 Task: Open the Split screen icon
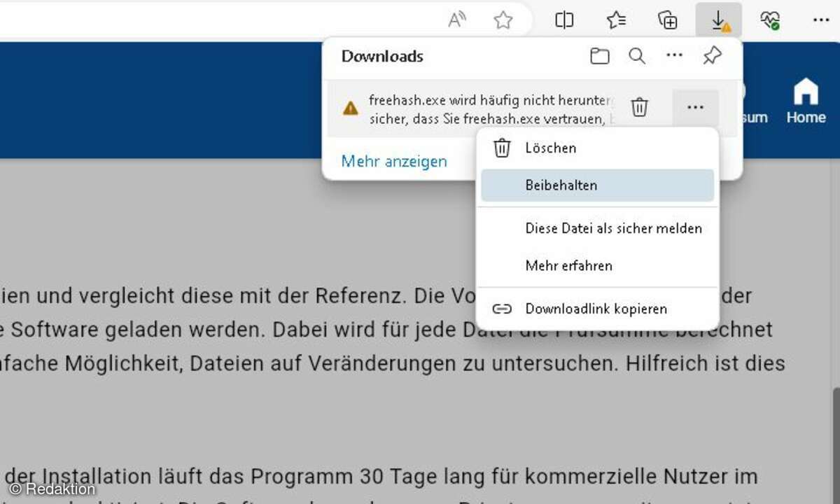tap(564, 20)
